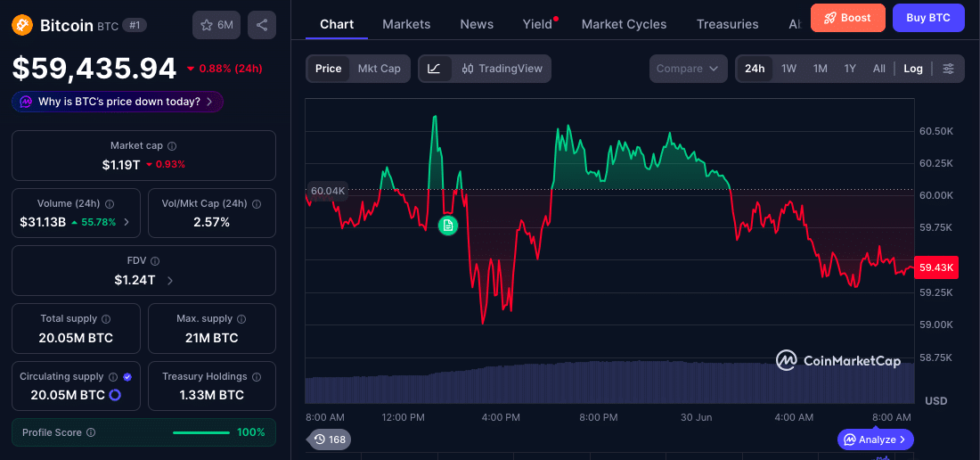The image size is (980, 460).
Task: Click the info icon beside Circulating supply
Action: click(113, 377)
